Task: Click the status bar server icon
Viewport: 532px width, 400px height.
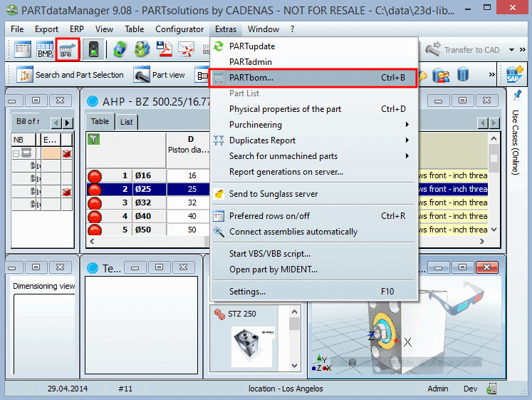Action: tap(491, 389)
